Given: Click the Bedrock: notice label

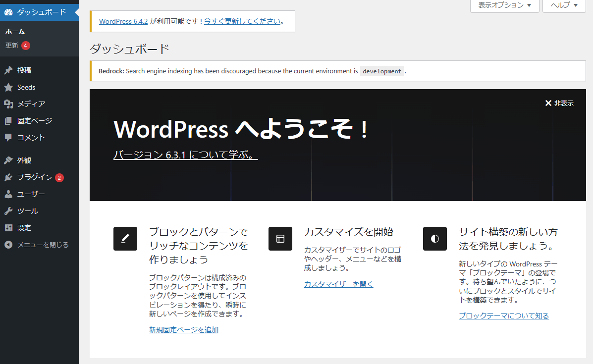Looking at the screenshot, I should [111, 71].
